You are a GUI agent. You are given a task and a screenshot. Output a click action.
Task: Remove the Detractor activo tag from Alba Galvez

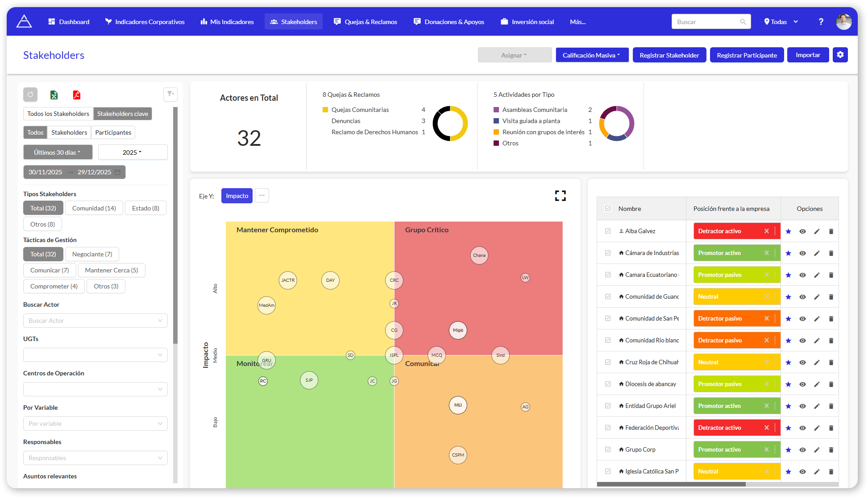pos(767,231)
